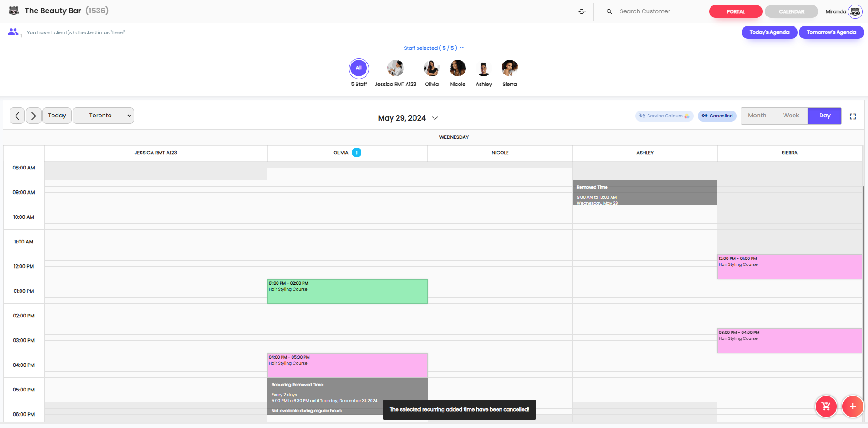Image resolution: width=868 pixels, height=428 pixels.
Task: Toggle Cancelled appointments visibility
Action: click(717, 116)
